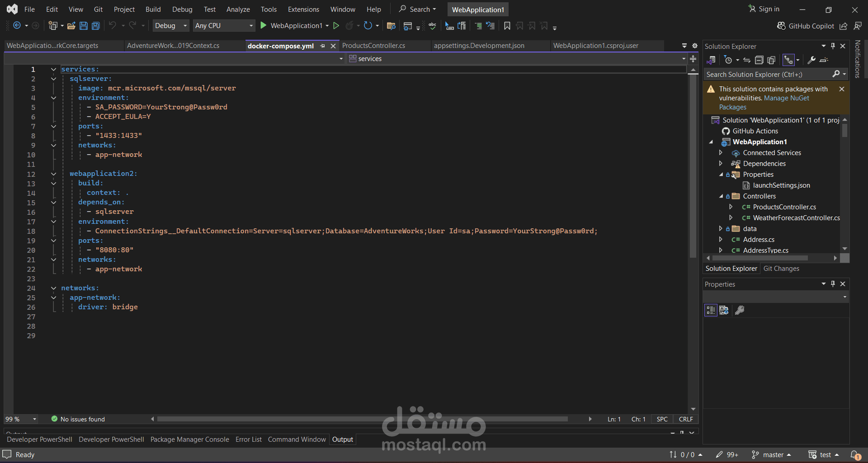The height and width of the screenshot is (463, 868).
Task: Open the Debug configuration dropdown
Action: 170,26
